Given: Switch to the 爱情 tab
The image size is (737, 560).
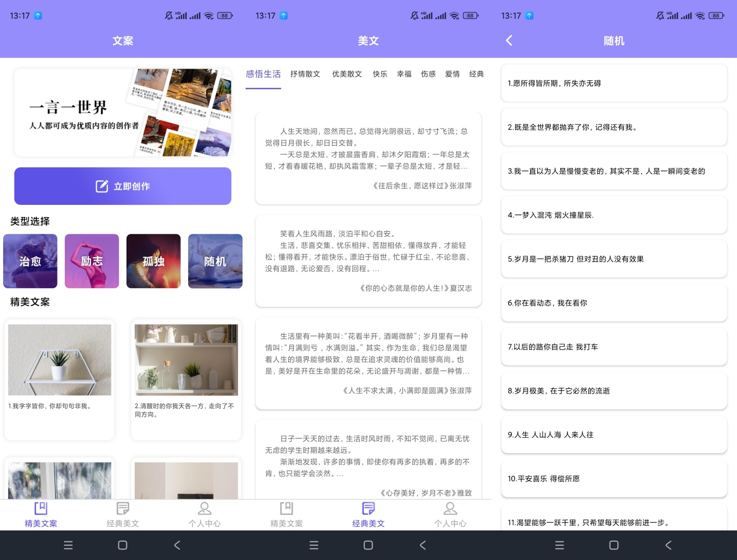Looking at the screenshot, I should [x=452, y=74].
